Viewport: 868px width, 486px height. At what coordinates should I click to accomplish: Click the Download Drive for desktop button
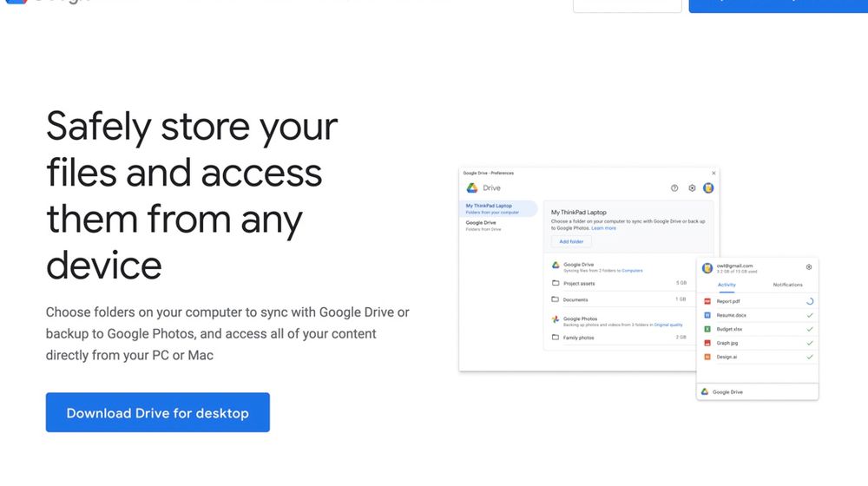pos(158,412)
